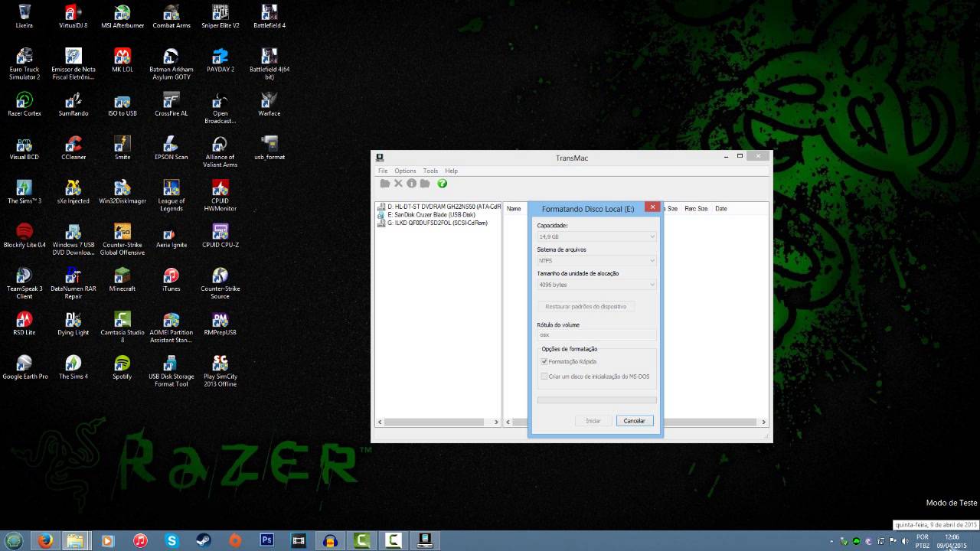Image resolution: width=980 pixels, height=551 pixels.
Task: Click right arrow of file list scrollbar
Action: [763, 422]
